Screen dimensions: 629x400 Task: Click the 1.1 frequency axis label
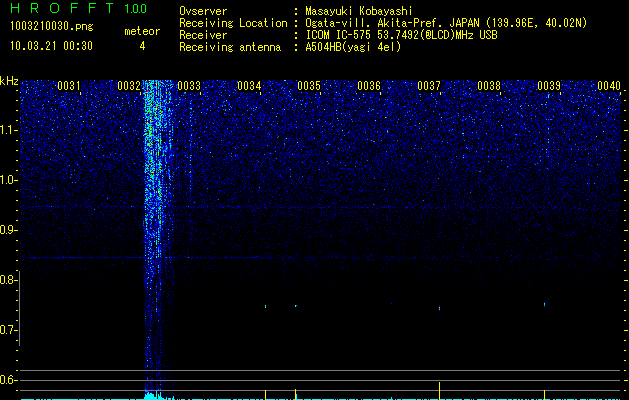pos(8,130)
